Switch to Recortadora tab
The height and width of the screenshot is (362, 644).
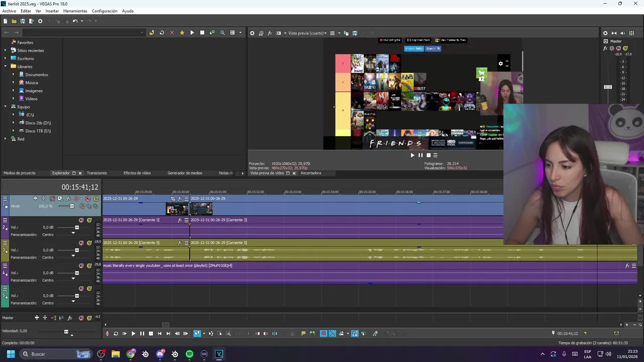310,173
